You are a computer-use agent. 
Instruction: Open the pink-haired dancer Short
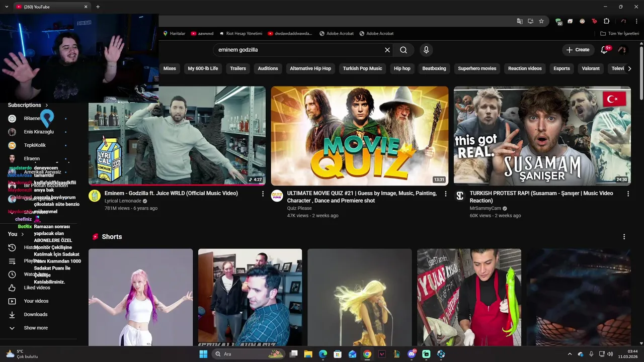141,297
